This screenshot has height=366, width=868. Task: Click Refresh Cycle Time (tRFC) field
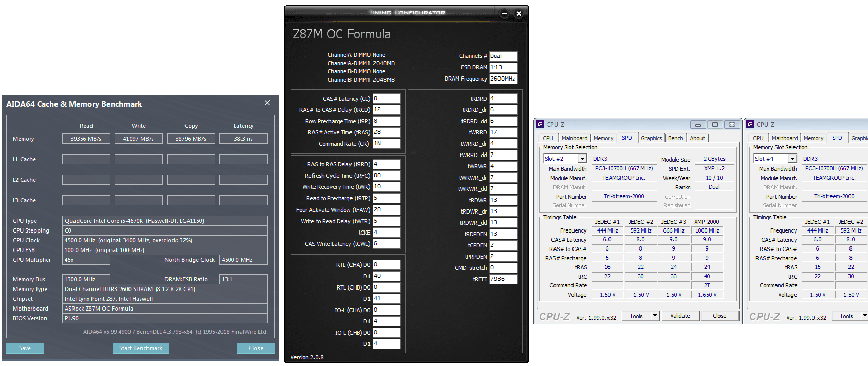386,176
